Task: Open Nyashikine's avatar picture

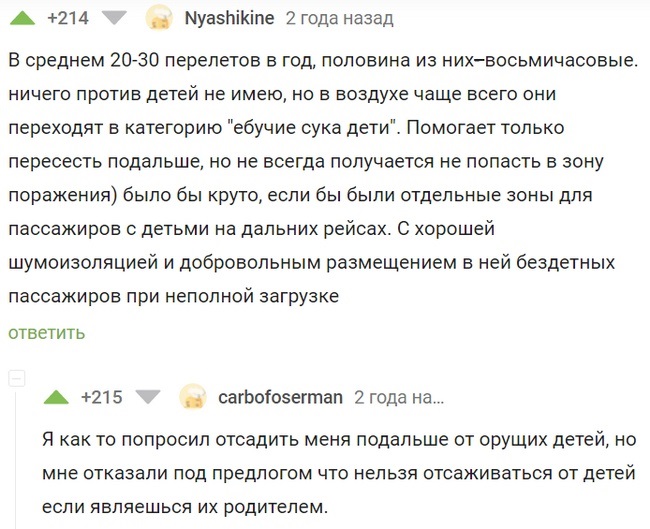Action: click(158, 18)
